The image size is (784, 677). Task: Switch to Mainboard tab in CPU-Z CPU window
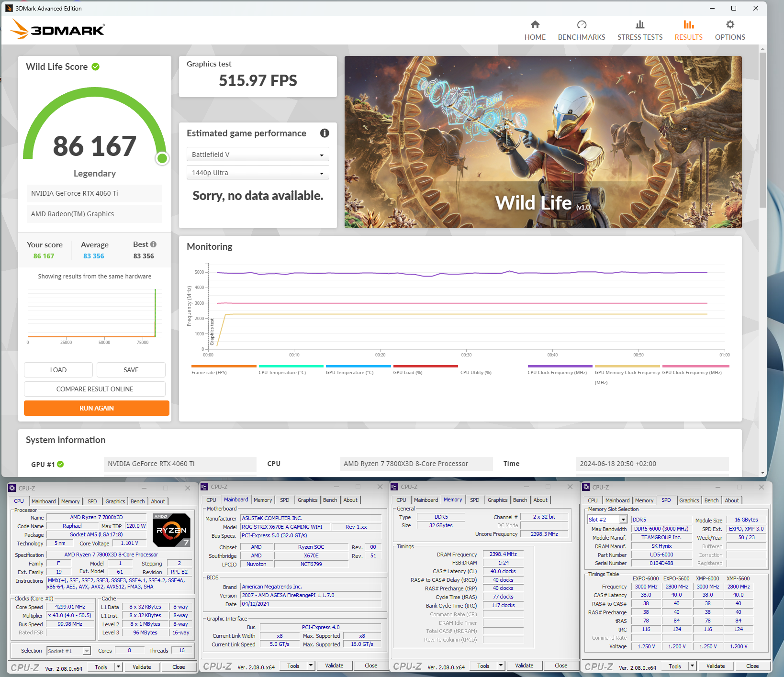click(x=44, y=501)
